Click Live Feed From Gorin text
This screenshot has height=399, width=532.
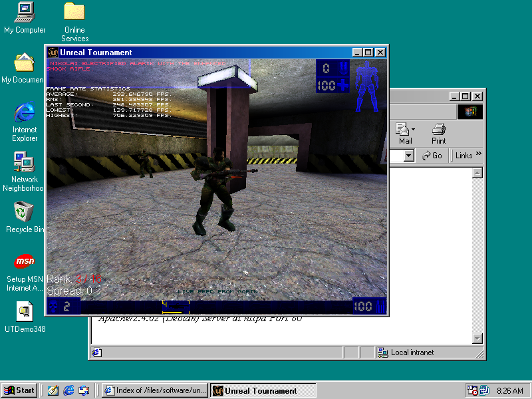[217, 291]
